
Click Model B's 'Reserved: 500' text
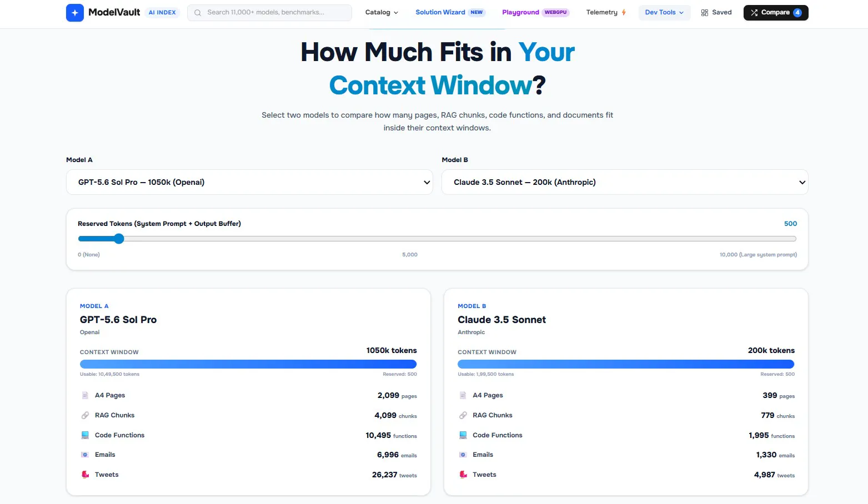pos(777,374)
